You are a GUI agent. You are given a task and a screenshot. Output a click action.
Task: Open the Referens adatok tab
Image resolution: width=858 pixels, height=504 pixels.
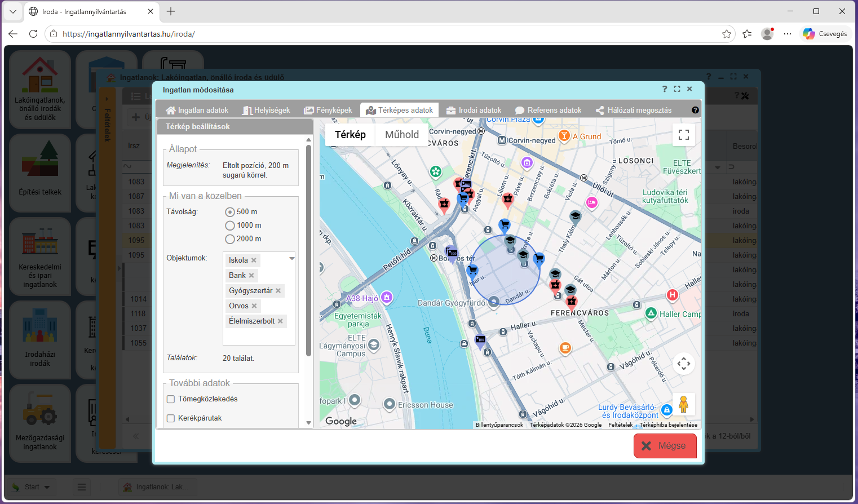(549, 110)
